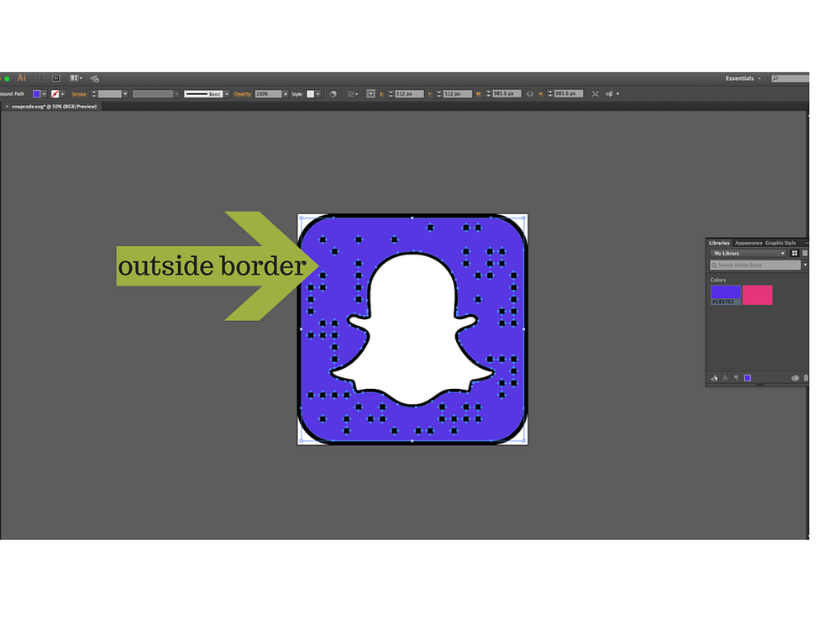Screen dimensions: 840x630
Task: Click the X position field
Action: 409,94
